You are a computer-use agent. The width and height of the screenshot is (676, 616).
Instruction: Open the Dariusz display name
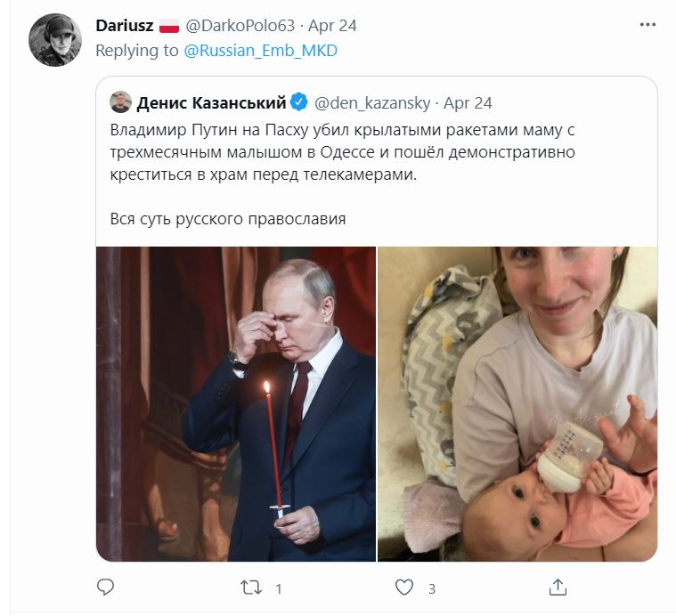125,26
